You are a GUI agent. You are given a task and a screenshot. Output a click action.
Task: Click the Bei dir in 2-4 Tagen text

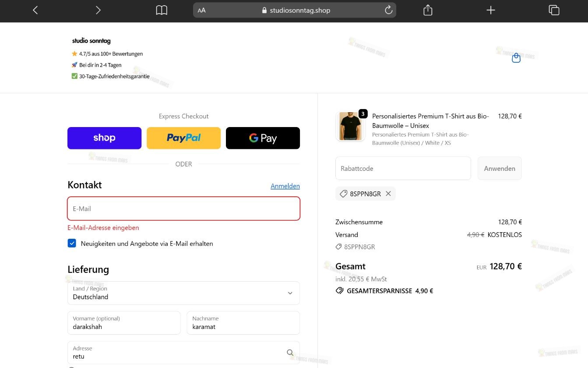tap(96, 65)
